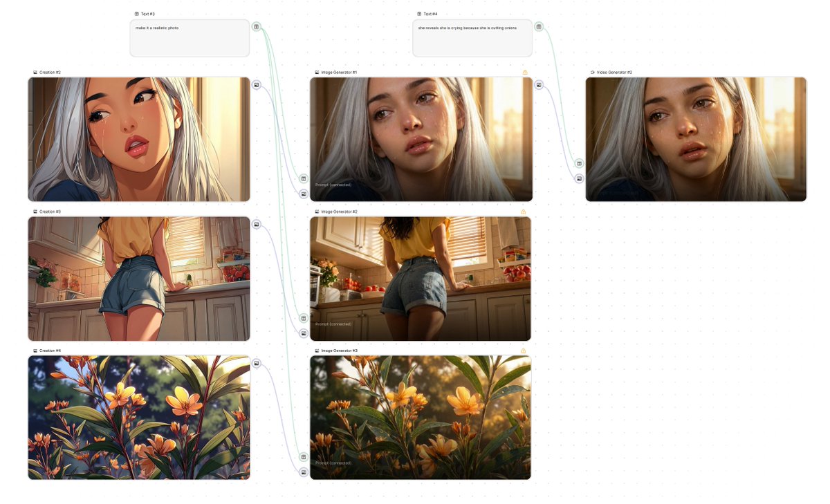Click the warning icon on Image Generator #2
830x504 pixels.
(524, 212)
